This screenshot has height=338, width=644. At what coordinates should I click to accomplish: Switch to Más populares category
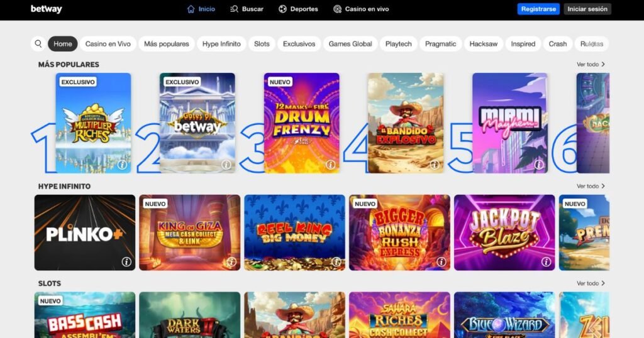(166, 43)
